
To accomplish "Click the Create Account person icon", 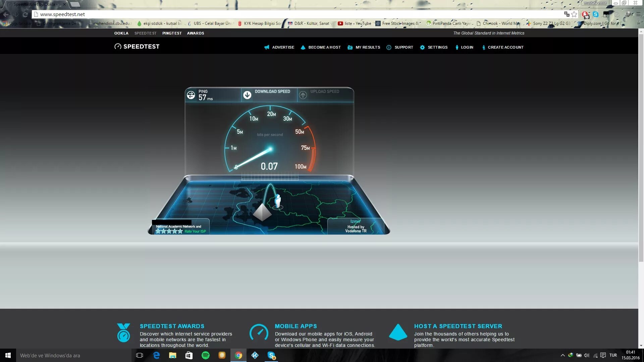I will pos(483,47).
